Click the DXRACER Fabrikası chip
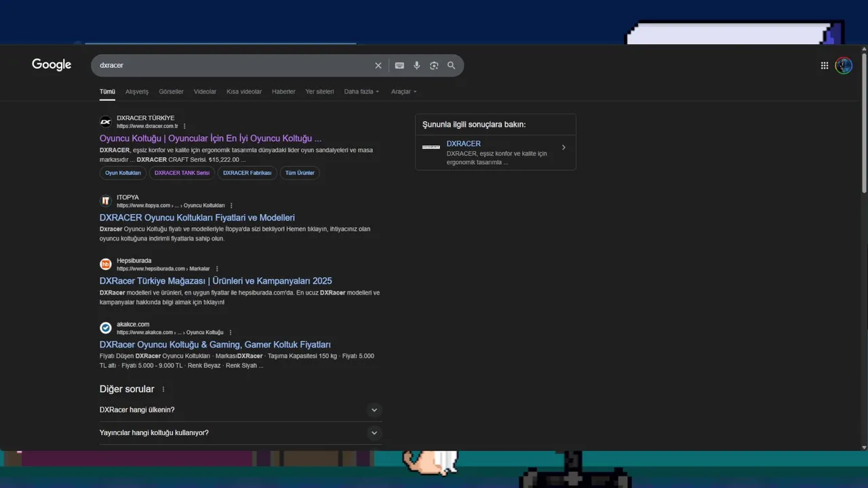Viewport: 868px width, 488px height. click(247, 173)
